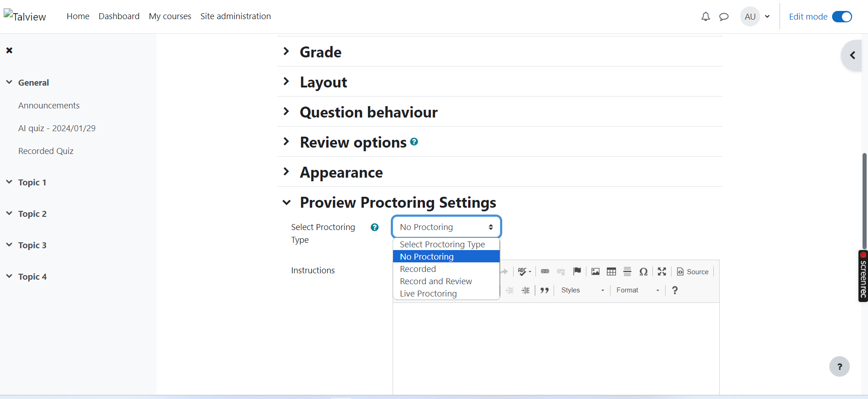Click the block quote icon

point(545,290)
